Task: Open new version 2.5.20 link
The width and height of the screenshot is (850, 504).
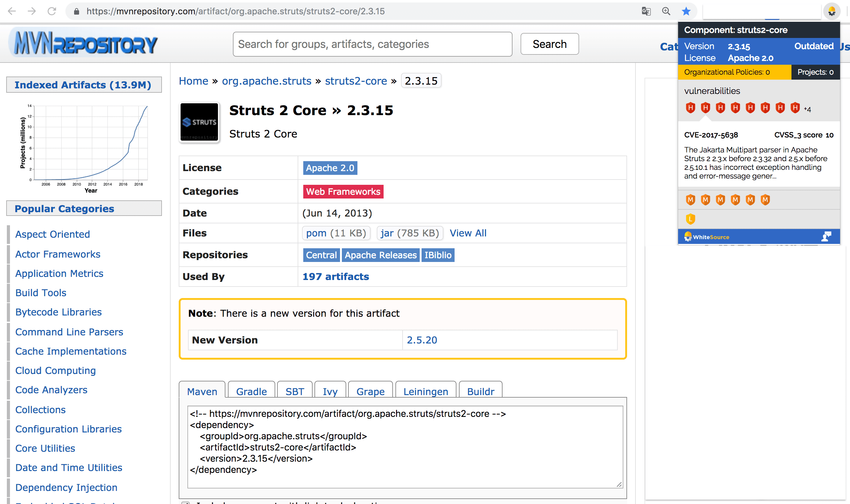Action: coord(422,340)
